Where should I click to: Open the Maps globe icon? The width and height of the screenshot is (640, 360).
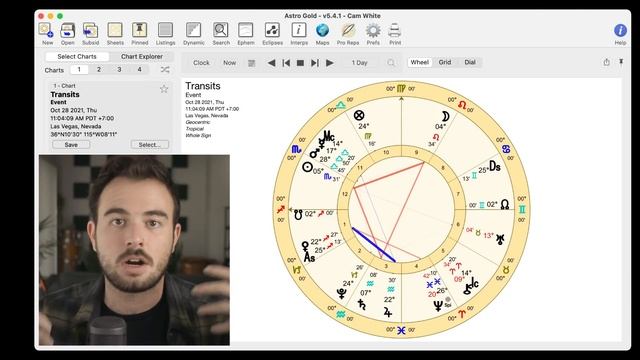322,30
